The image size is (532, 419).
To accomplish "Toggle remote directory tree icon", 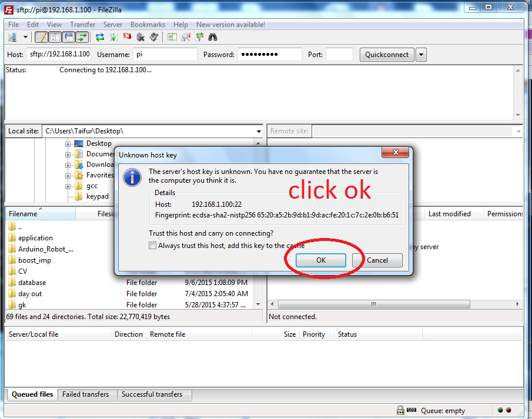I will tap(69, 37).
